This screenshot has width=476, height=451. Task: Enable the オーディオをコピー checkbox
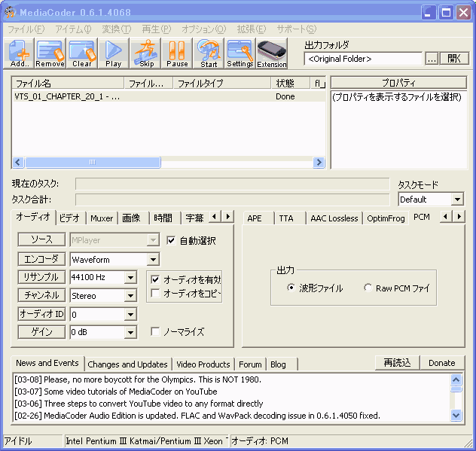point(155,293)
